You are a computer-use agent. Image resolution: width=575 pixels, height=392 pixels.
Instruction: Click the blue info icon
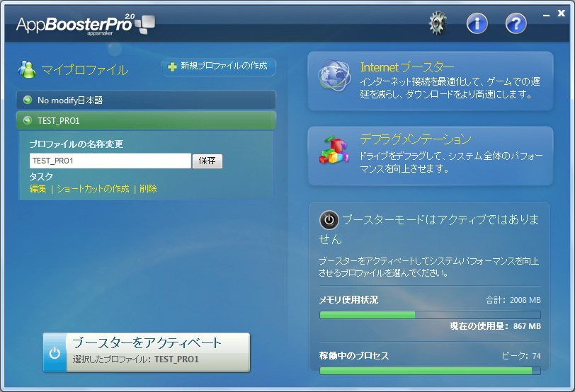coord(477,24)
